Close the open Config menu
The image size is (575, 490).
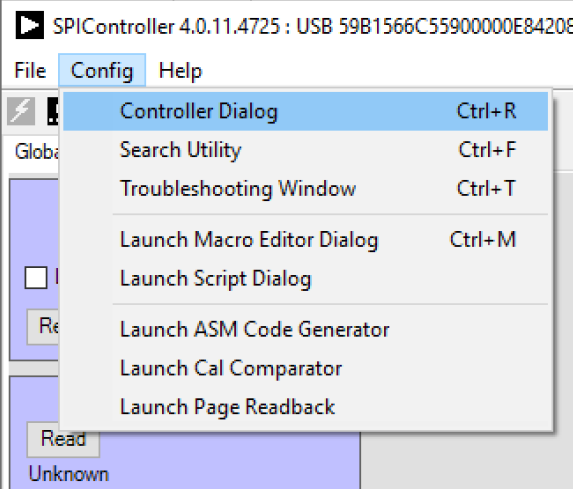102,70
